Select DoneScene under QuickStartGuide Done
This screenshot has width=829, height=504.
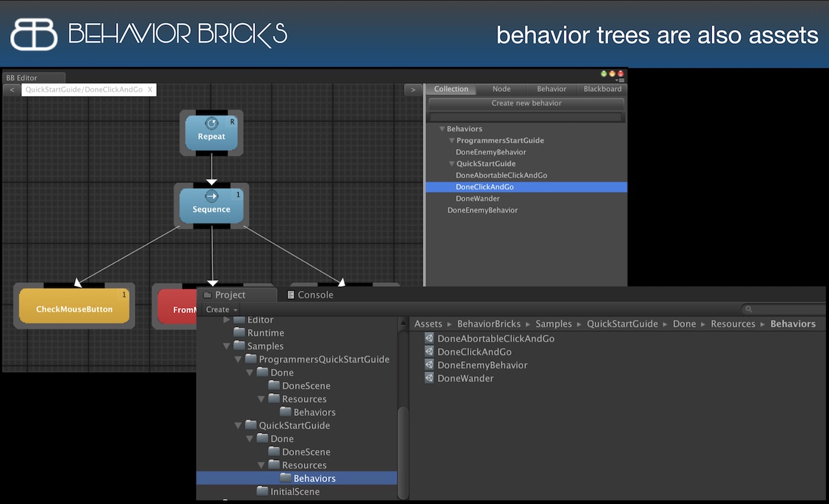pos(306,452)
